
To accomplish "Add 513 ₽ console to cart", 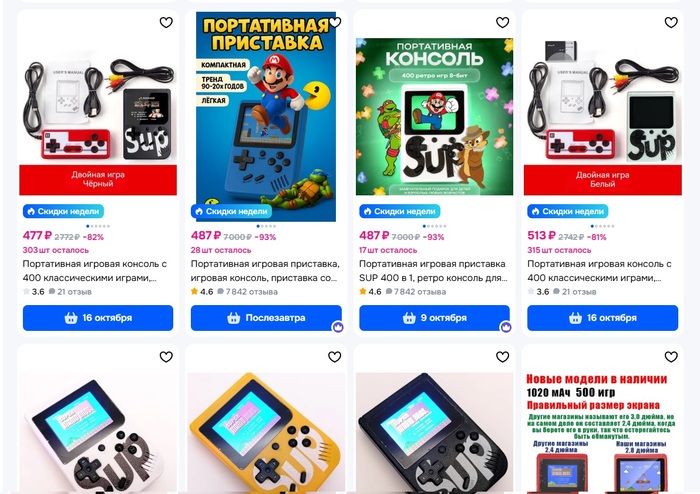I will pyautogui.click(x=603, y=318).
